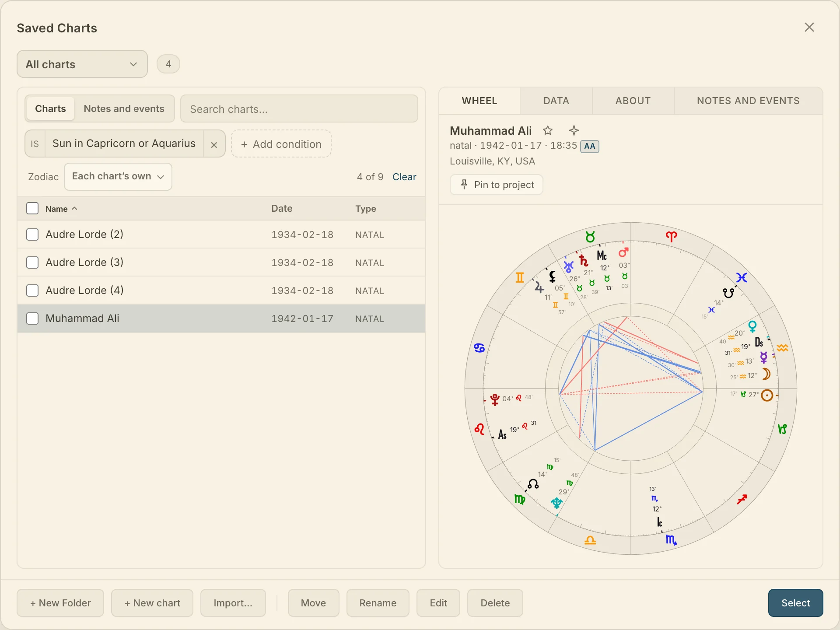
Task: Remove the Sun in Capricorn or Aquarius condition
Action: [214, 144]
